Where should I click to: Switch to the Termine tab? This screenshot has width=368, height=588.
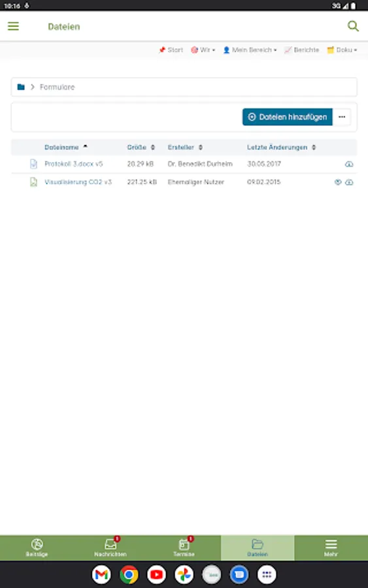(x=184, y=548)
